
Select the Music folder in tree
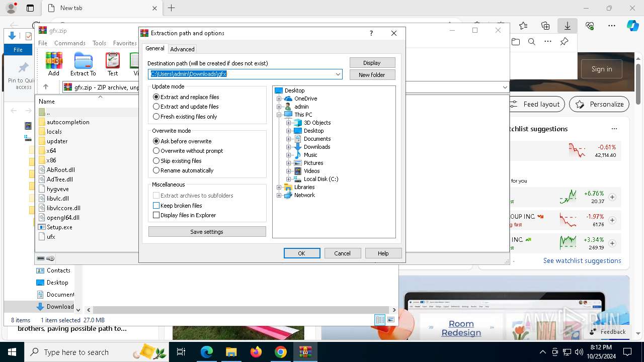[x=310, y=155]
